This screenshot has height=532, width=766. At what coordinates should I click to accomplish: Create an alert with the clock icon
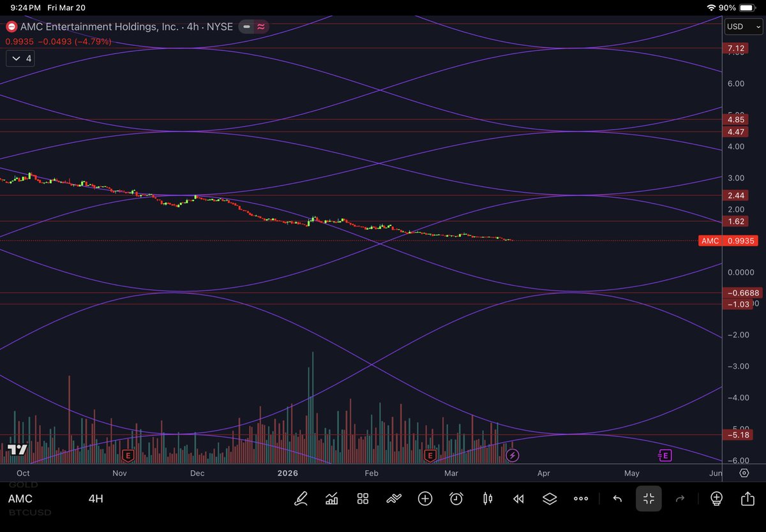(456, 499)
